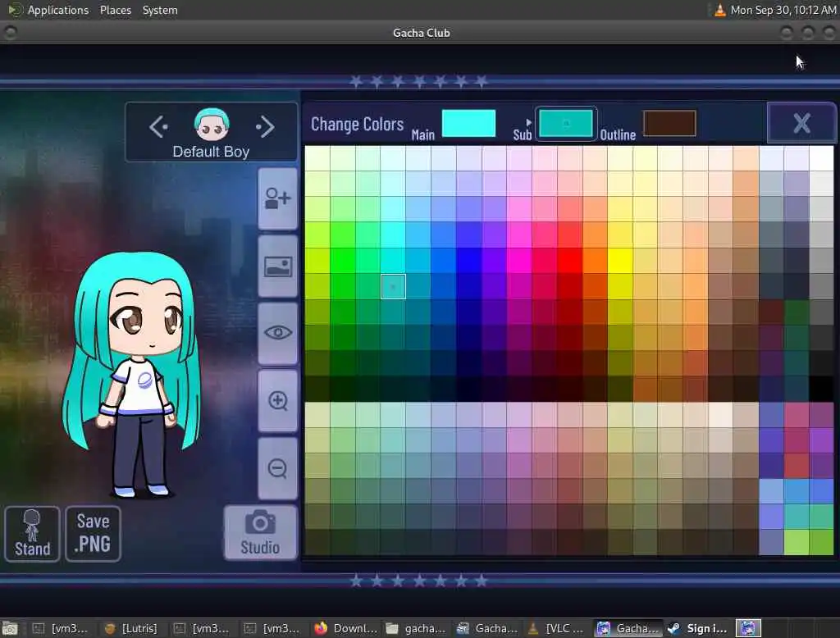The image size is (840, 638).
Task: Select the Sub color swatch
Action: 566,124
